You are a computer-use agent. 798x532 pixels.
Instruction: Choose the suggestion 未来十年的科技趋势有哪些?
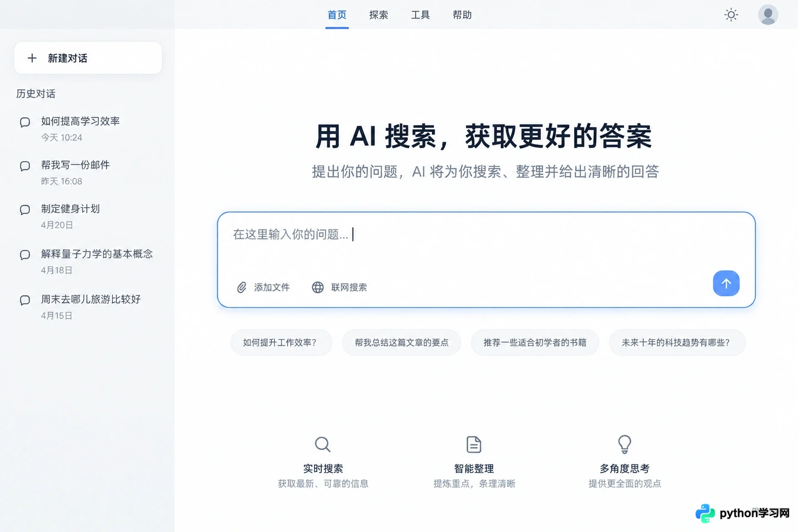point(677,342)
